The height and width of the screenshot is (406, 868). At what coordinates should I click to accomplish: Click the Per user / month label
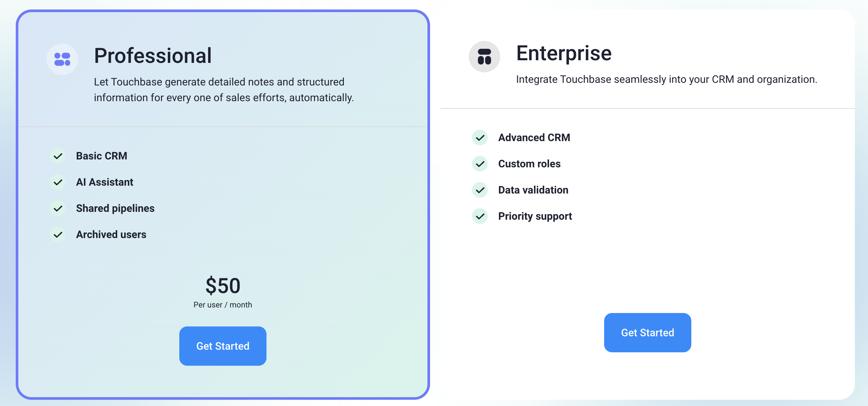pos(223,305)
